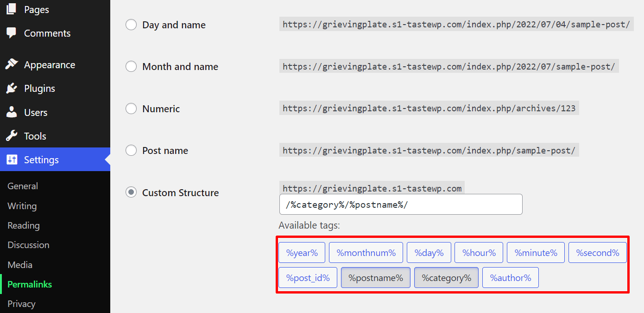Image resolution: width=644 pixels, height=313 pixels.
Task: Navigate to Media settings
Action: click(x=20, y=265)
